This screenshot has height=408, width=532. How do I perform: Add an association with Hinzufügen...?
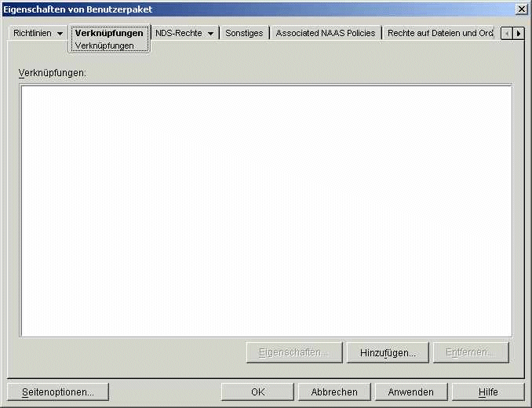click(388, 353)
